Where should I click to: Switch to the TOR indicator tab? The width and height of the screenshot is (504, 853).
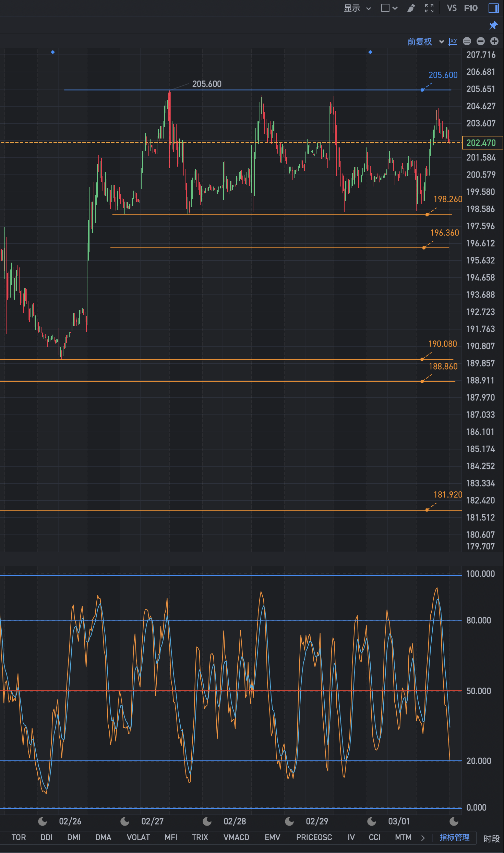tap(19, 837)
